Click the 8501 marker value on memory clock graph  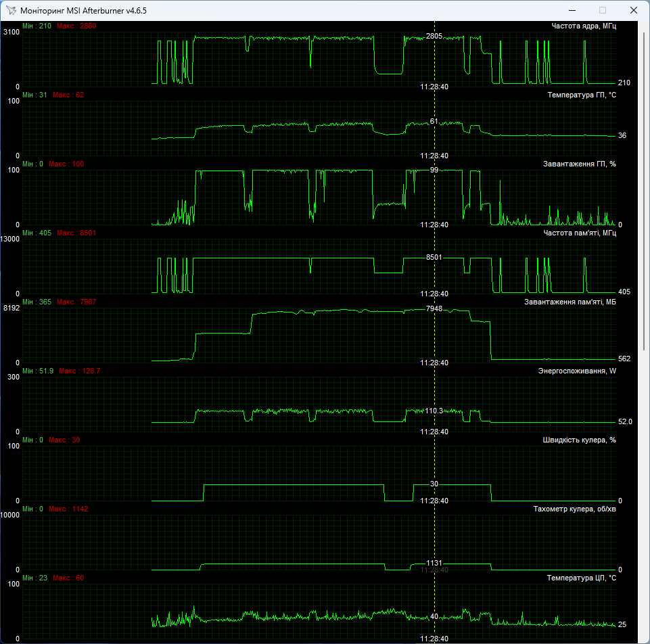click(434, 257)
